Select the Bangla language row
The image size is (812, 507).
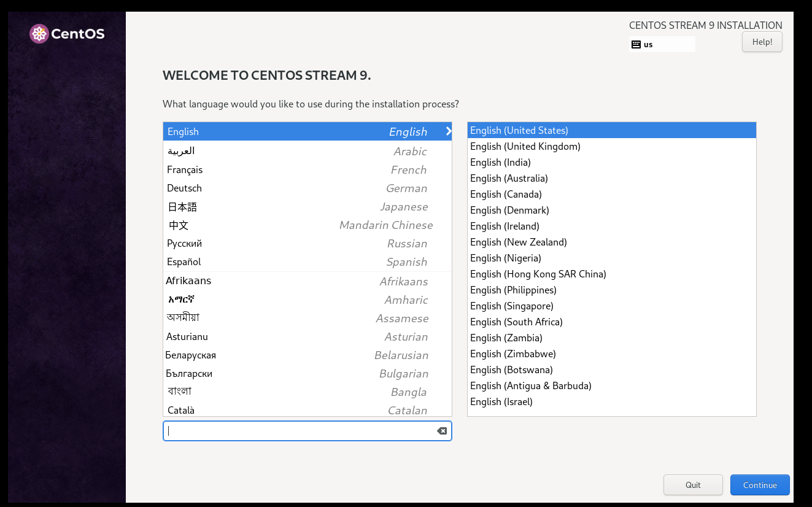pos(307,392)
